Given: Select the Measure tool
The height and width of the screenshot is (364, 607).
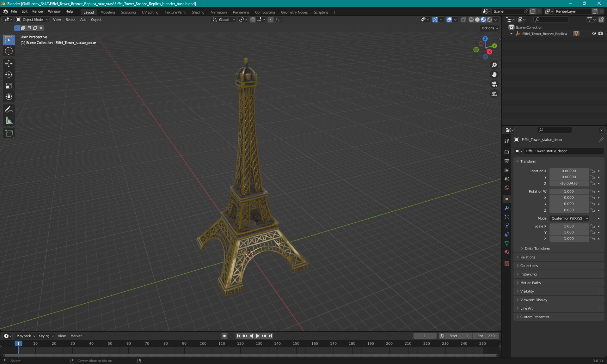Looking at the screenshot, I should [9, 120].
